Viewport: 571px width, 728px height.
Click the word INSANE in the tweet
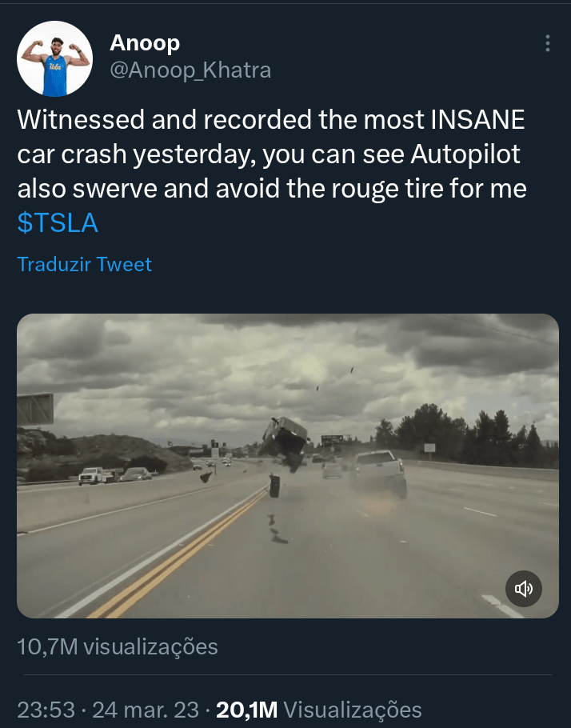477,120
